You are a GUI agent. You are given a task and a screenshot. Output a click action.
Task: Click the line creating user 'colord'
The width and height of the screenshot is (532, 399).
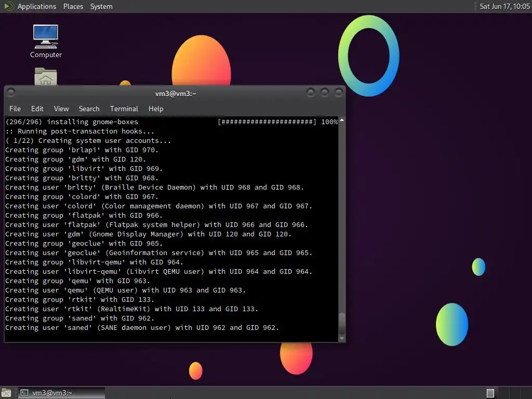point(158,206)
